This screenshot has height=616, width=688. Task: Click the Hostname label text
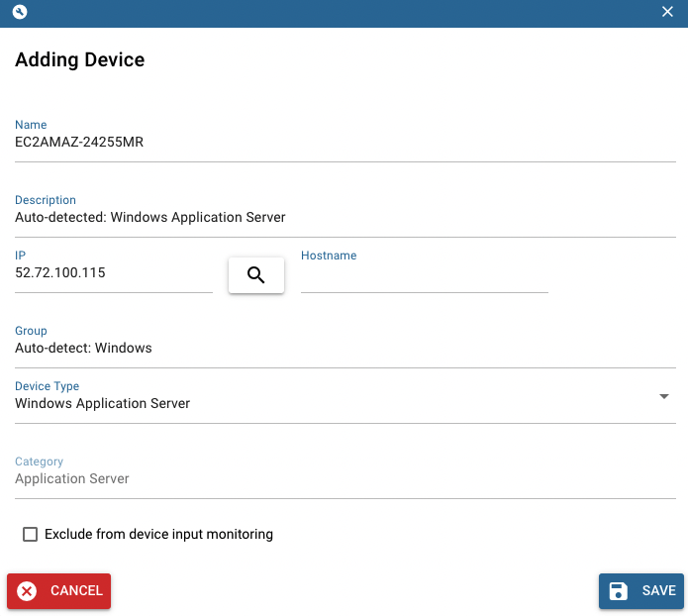(x=329, y=256)
